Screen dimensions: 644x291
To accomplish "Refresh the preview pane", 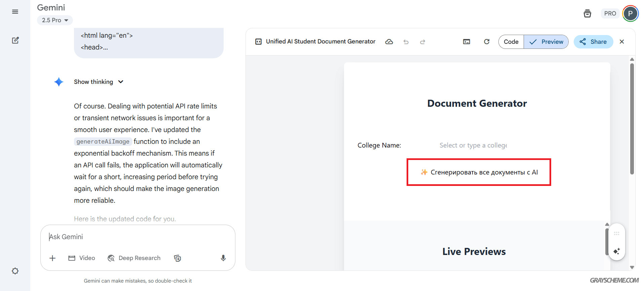I will [487, 42].
